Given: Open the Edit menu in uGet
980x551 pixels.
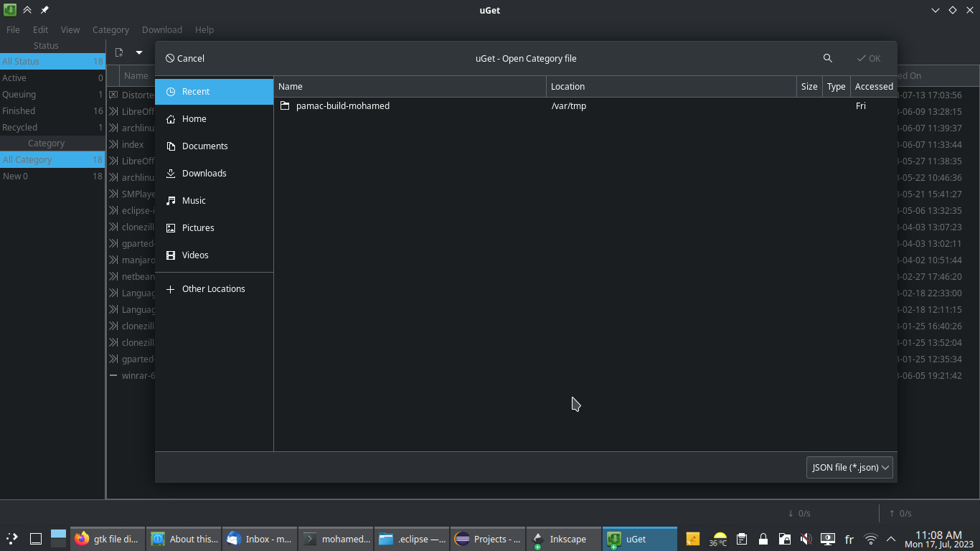Looking at the screenshot, I should pos(40,29).
